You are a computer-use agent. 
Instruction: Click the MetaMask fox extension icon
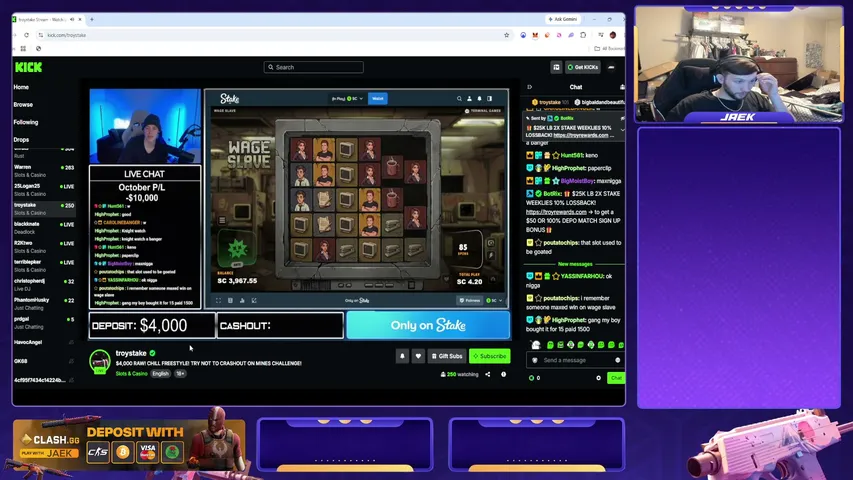tap(535, 35)
